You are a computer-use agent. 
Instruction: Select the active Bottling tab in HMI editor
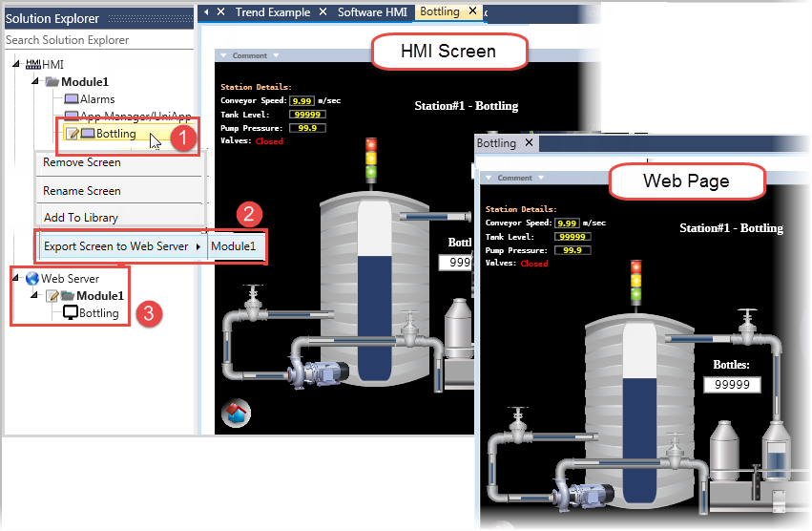click(x=440, y=11)
